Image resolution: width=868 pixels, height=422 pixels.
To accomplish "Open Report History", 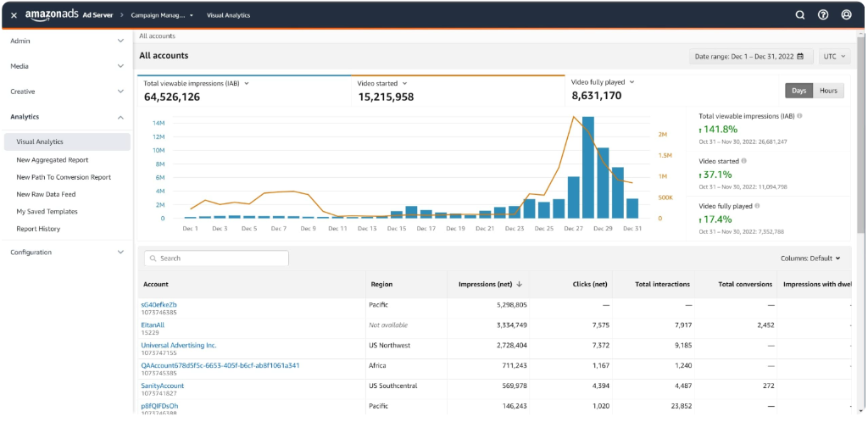I will (x=38, y=229).
